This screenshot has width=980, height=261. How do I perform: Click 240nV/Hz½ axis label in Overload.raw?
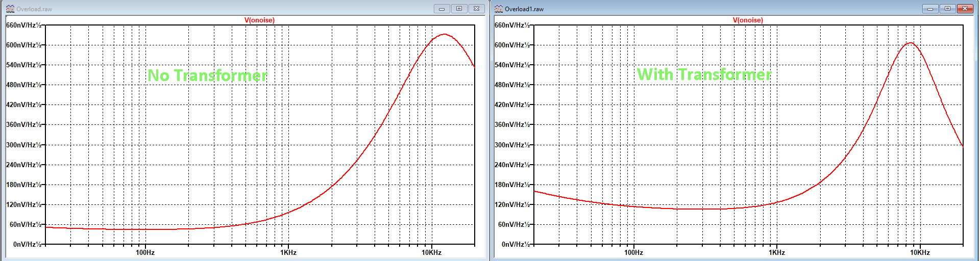tap(23, 165)
